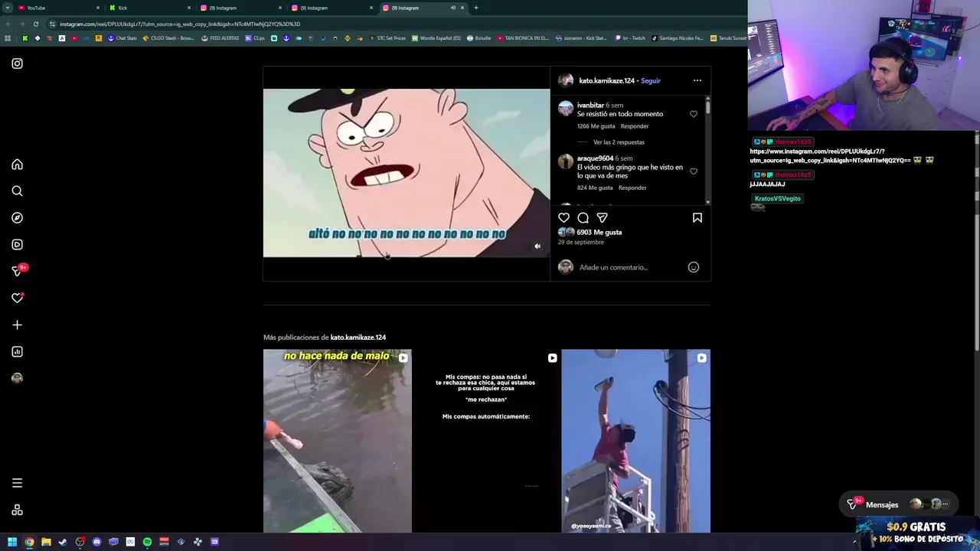Image resolution: width=980 pixels, height=551 pixels.
Task: Open 'Mis compas' reel thumbnail
Action: 486,441
